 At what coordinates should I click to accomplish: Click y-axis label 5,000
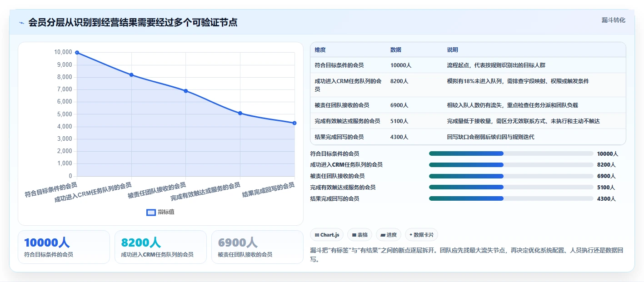point(64,114)
